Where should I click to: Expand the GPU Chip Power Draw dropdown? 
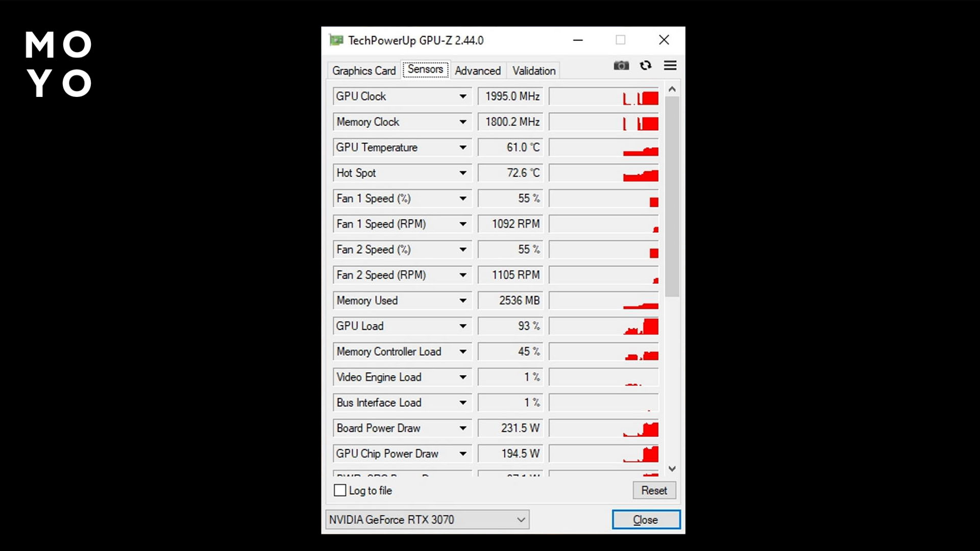pyautogui.click(x=463, y=454)
